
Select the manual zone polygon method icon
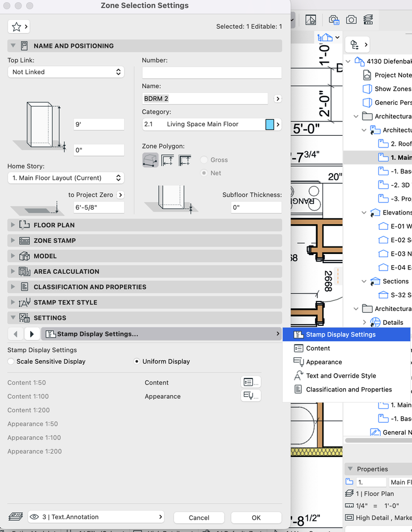[x=150, y=160]
